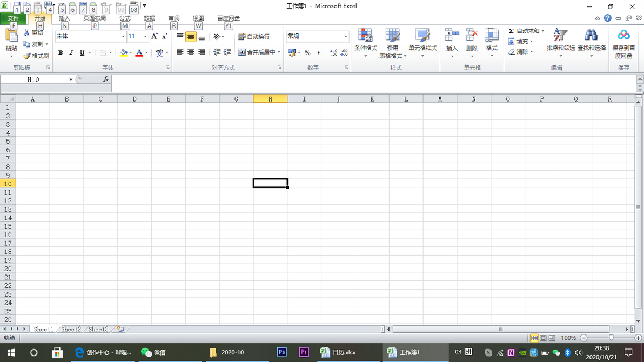The width and height of the screenshot is (644, 362).
Task: Align text left
Action: coord(180,52)
